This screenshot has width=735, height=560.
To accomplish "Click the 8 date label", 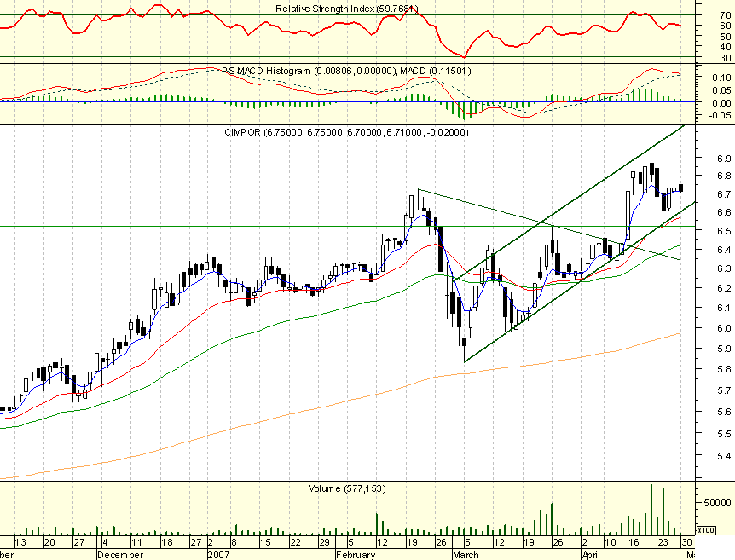I will 234,543.
